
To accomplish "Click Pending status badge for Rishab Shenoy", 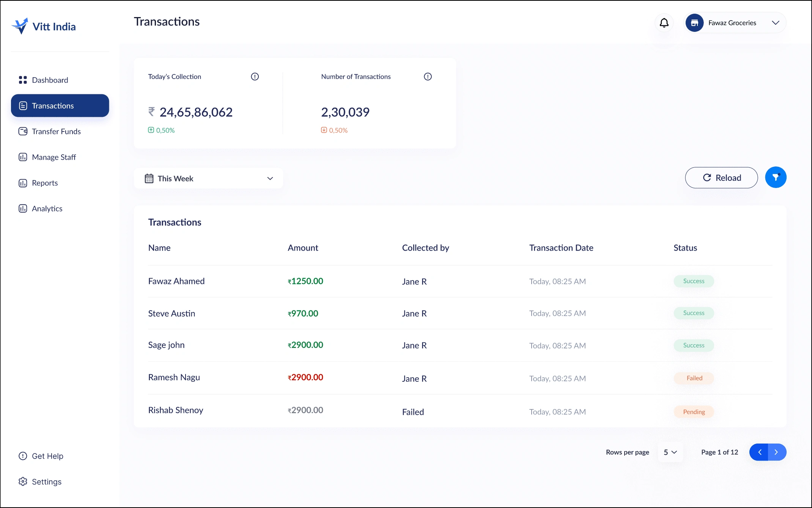I will [x=694, y=412].
